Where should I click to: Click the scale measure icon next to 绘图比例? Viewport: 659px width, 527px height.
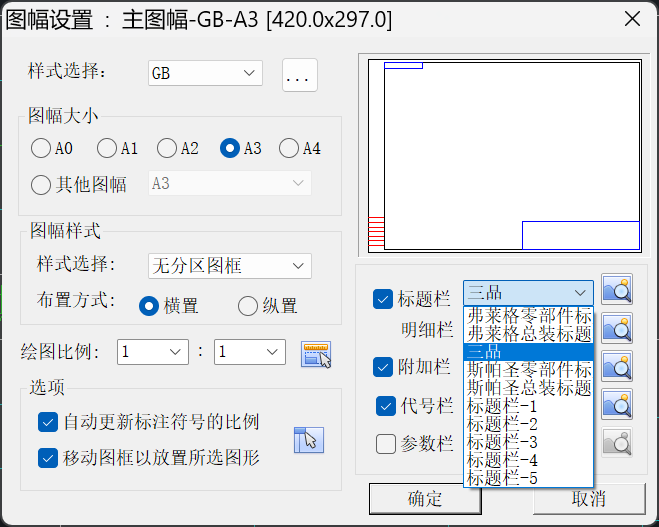click(x=316, y=354)
